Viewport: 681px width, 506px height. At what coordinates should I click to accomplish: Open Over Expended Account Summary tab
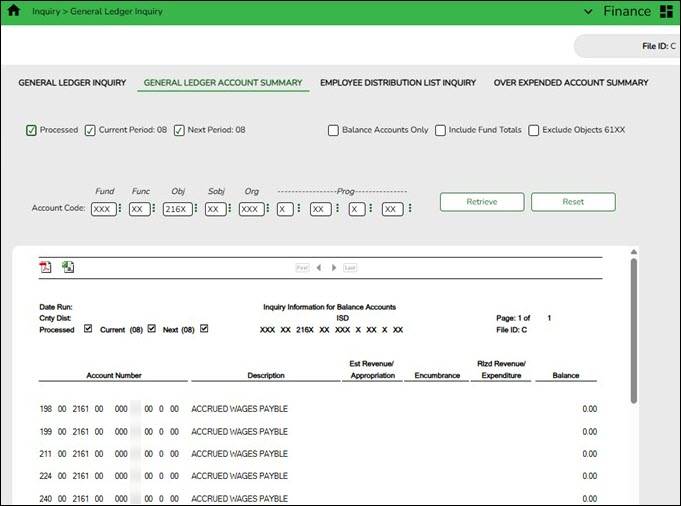[571, 83]
